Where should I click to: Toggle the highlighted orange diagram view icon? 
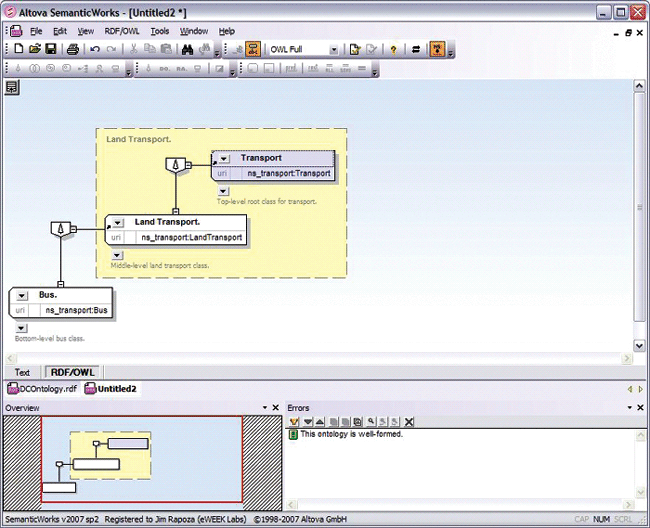253,49
